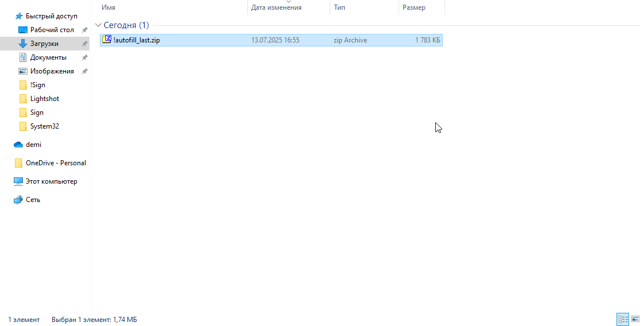644x326 pixels.
Task: Sort by Дата изменения column header
Action: click(x=276, y=7)
